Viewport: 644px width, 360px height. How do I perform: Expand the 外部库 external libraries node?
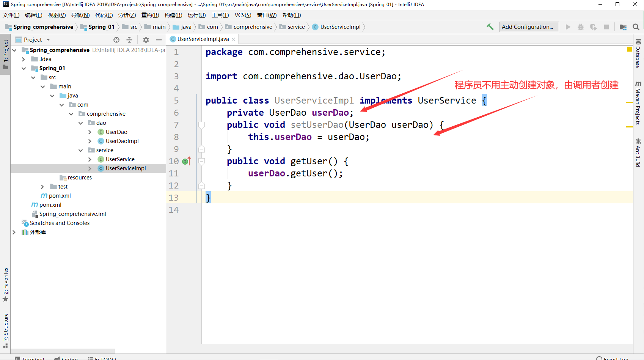pyautogui.click(x=14, y=232)
